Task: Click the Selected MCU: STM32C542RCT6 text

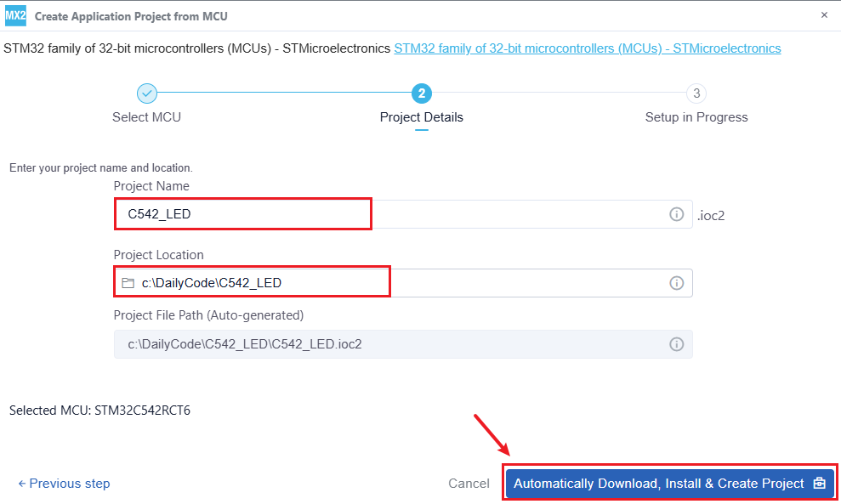Action: click(x=99, y=411)
